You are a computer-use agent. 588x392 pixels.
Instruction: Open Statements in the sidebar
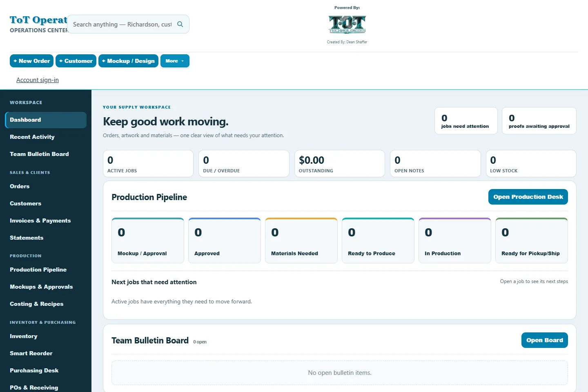(x=46, y=238)
